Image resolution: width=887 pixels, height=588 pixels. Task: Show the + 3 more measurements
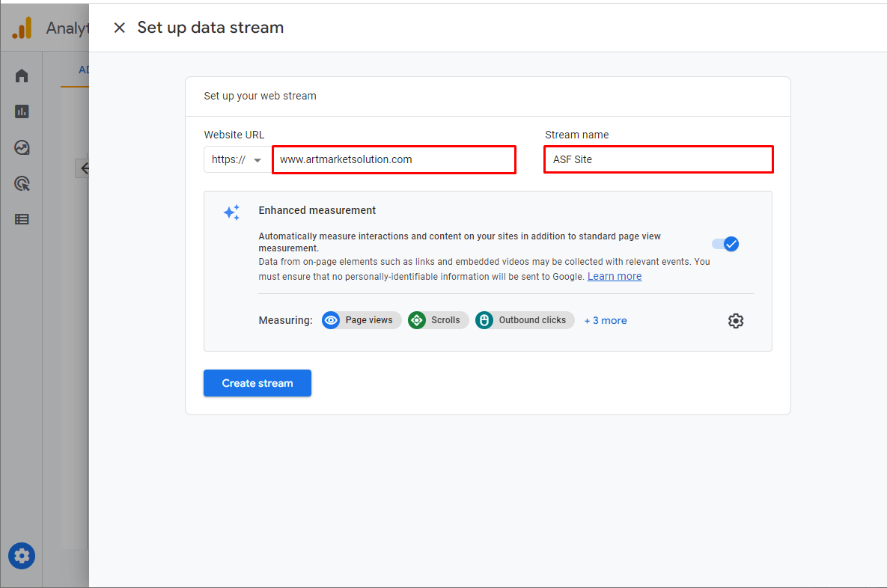[x=606, y=321]
